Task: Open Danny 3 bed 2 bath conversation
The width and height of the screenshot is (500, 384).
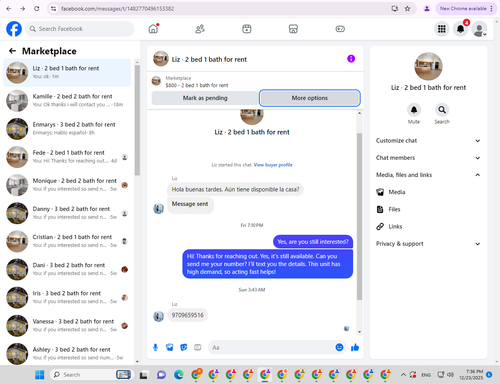Action: click(x=67, y=213)
